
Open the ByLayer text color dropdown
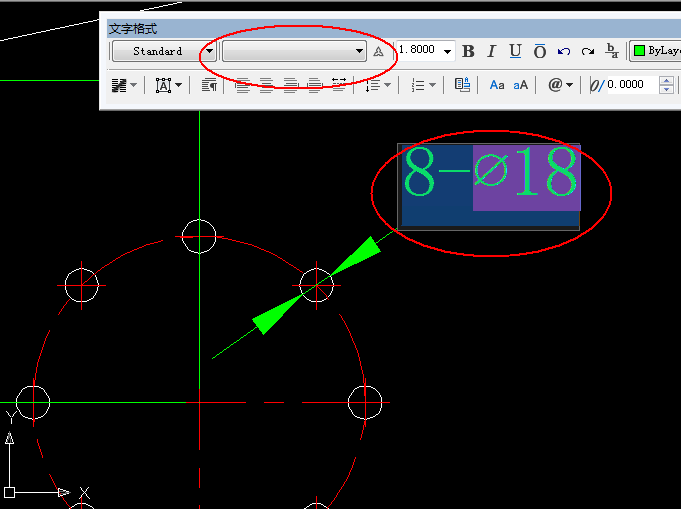click(x=655, y=51)
